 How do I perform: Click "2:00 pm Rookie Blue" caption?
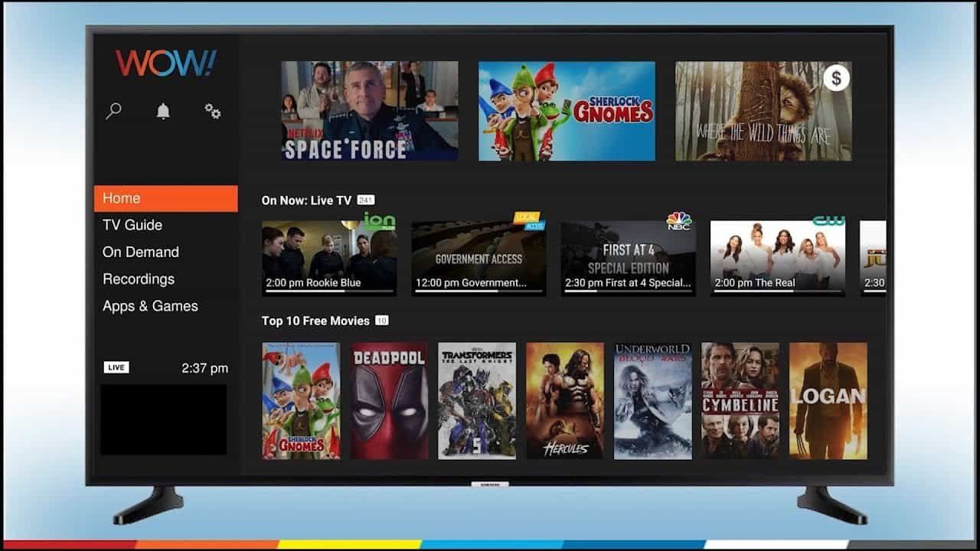tap(313, 282)
